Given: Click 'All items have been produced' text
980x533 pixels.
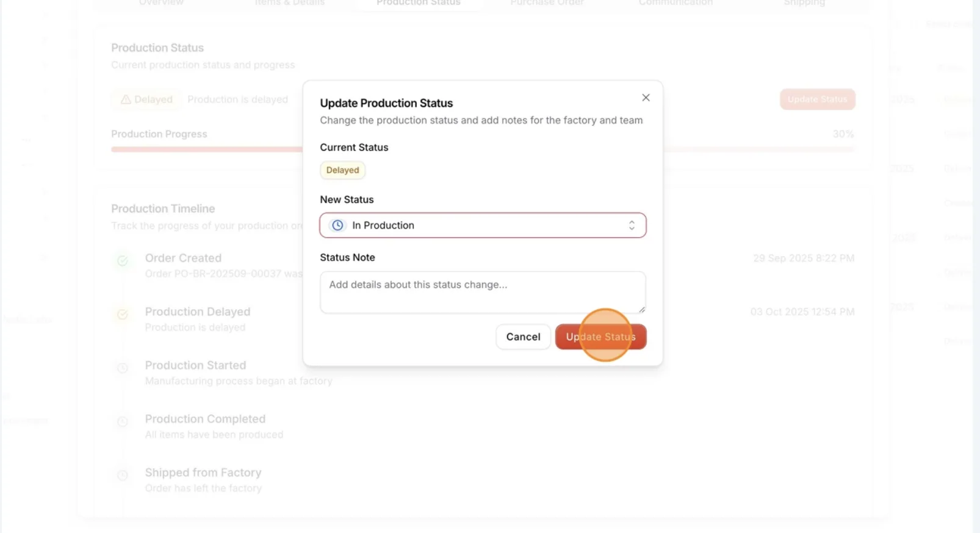Looking at the screenshot, I should pyautogui.click(x=214, y=435).
